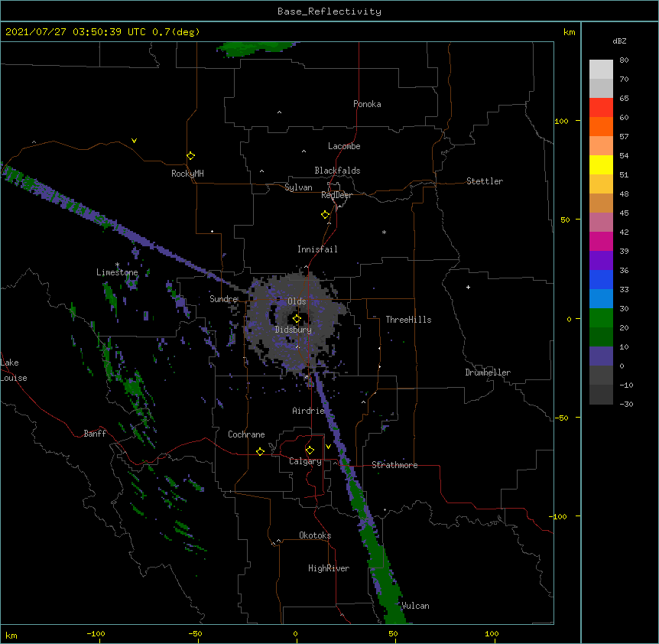Image resolution: width=659 pixels, height=644 pixels.
Task: Click the yellow diamond marker south of RedDeer
Action: (x=325, y=215)
